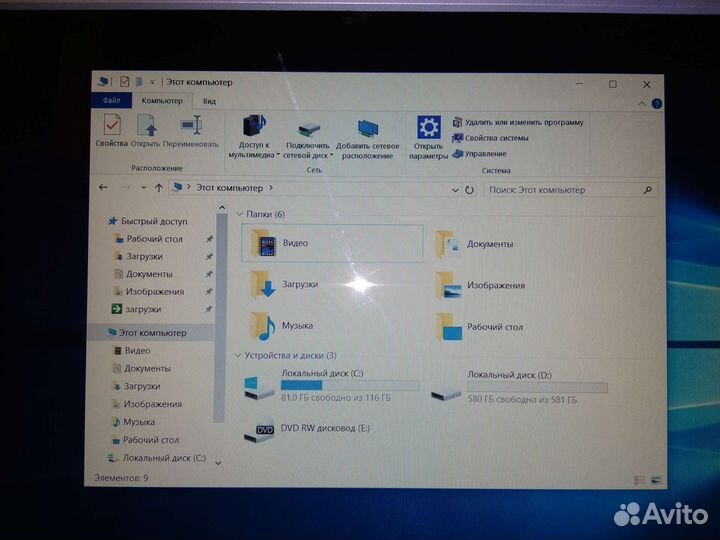
Task: Select the Видео folder icon
Action: (x=264, y=243)
